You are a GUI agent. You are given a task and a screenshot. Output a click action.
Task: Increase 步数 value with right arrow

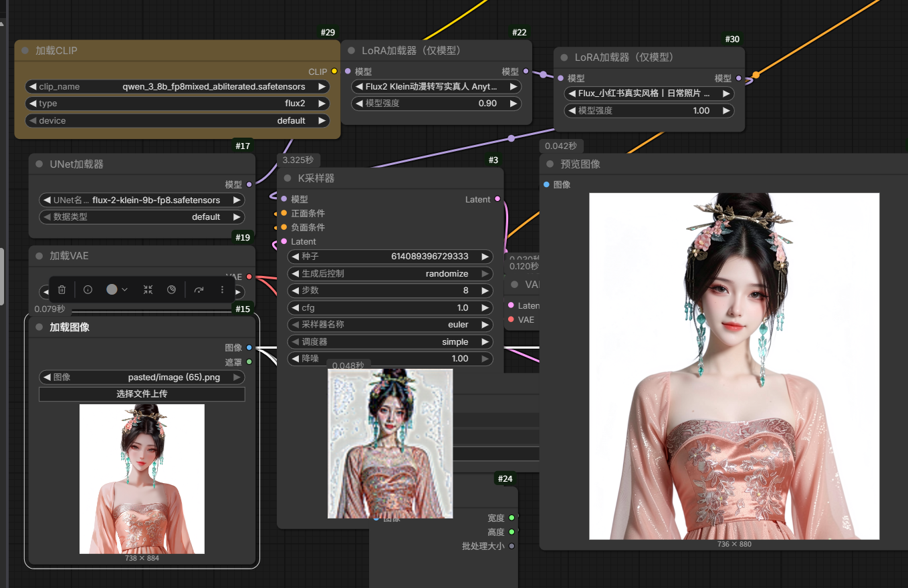pos(485,291)
